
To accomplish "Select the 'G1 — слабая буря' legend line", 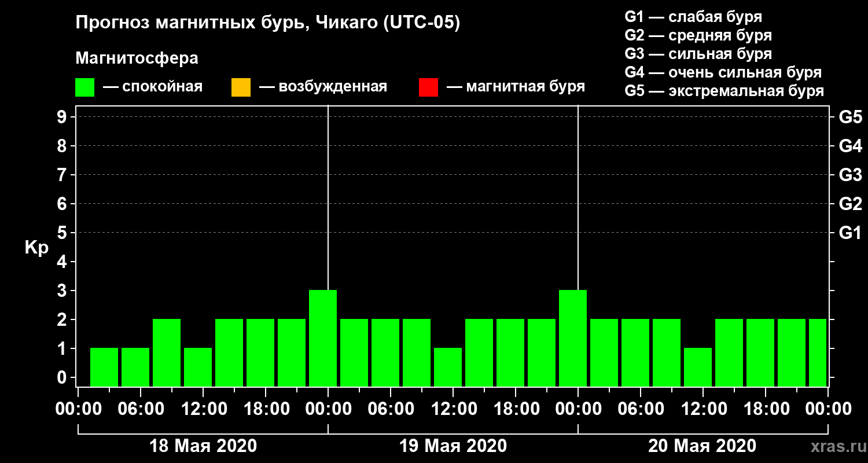I will 693,17.
